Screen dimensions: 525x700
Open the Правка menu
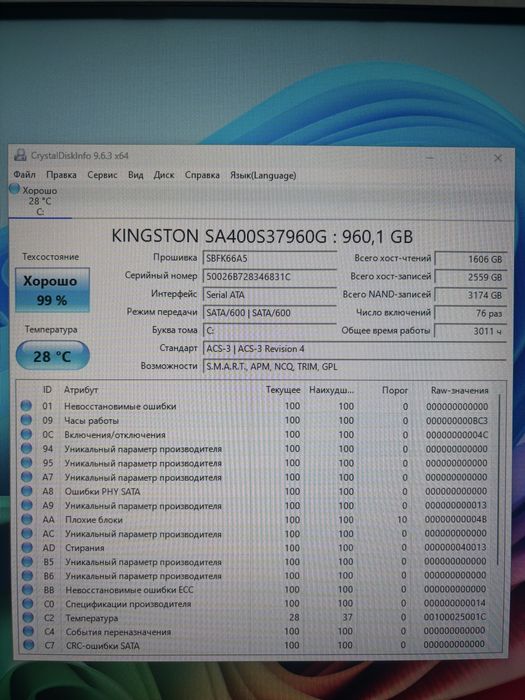[61, 175]
